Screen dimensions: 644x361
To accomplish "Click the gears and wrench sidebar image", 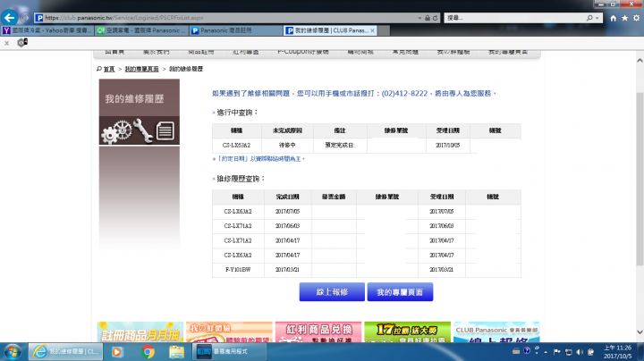I will pos(140,130).
